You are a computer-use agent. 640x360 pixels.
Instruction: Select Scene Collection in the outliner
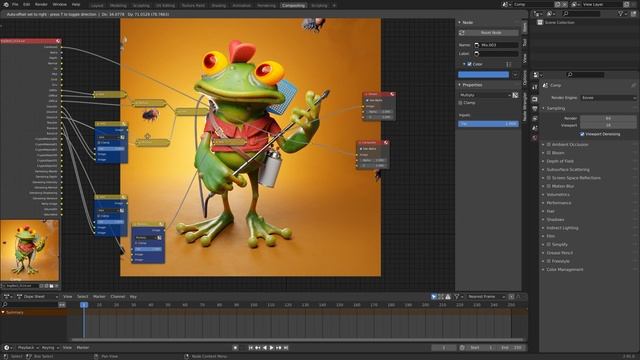[559, 22]
